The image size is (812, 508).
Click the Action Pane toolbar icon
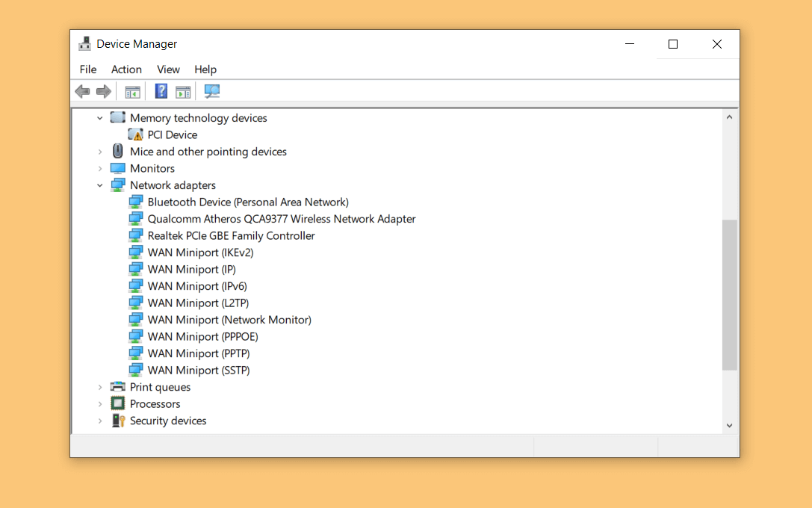(x=183, y=92)
